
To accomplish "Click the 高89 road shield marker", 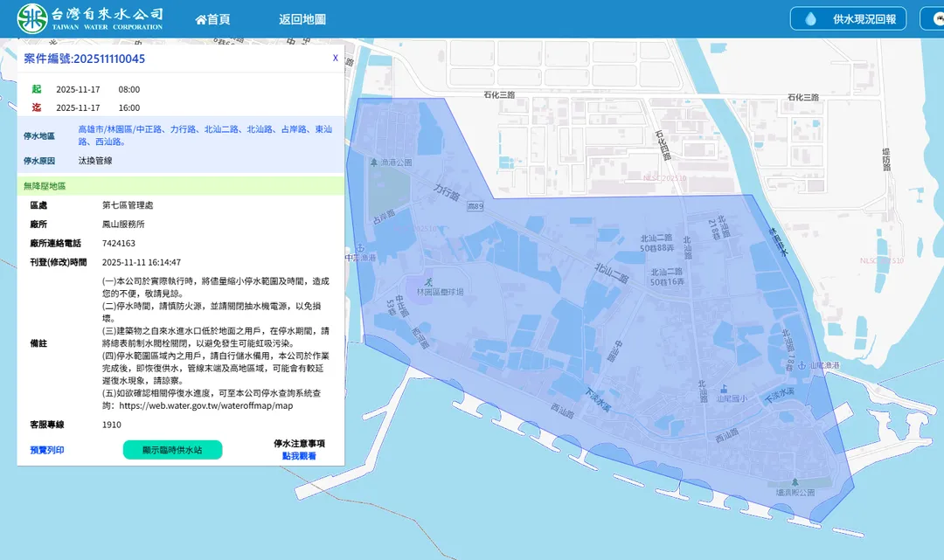I will (475, 205).
